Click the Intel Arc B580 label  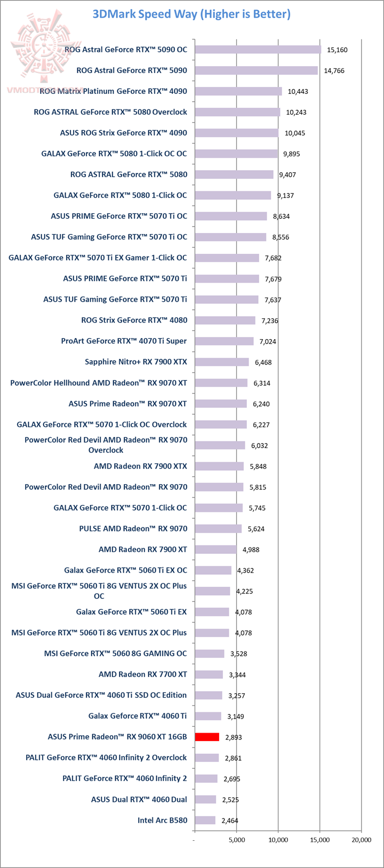tap(162, 820)
